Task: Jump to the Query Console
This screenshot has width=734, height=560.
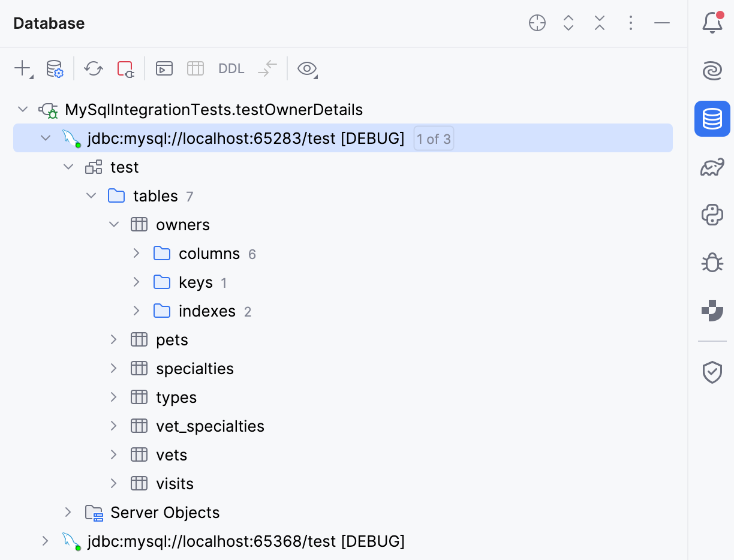Action: [x=164, y=68]
